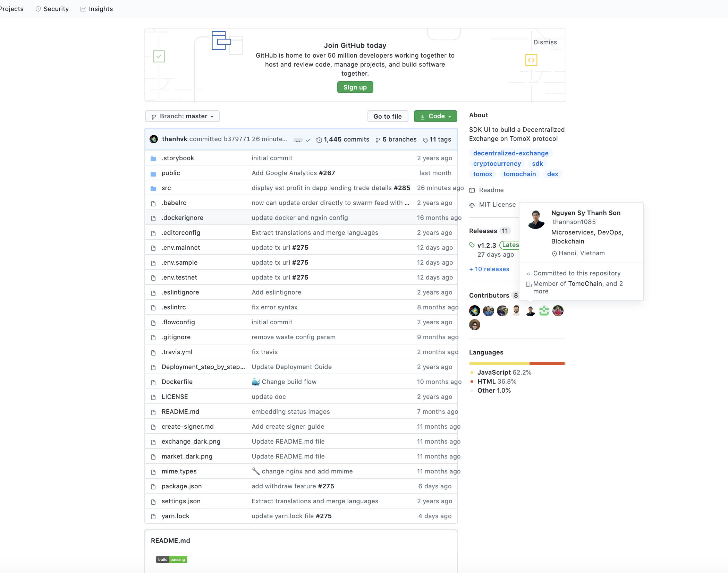Click the file icon beside .travis.yml

153,352
